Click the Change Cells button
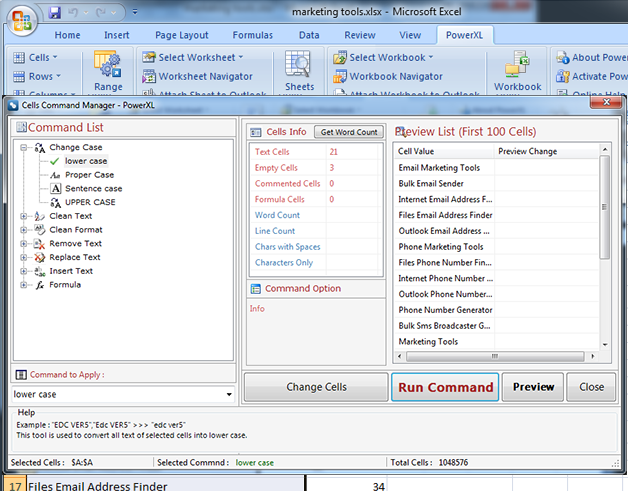628x491 pixels. (316, 387)
